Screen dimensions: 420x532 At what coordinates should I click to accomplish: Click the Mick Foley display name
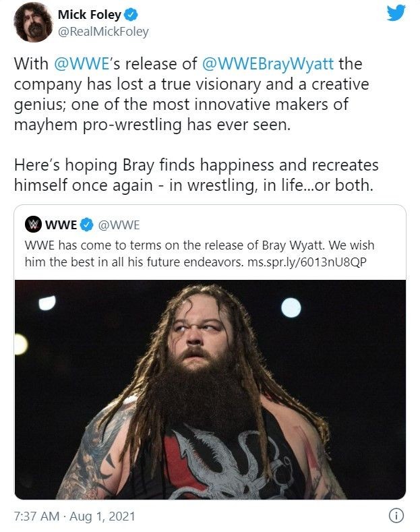click(89, 15)
